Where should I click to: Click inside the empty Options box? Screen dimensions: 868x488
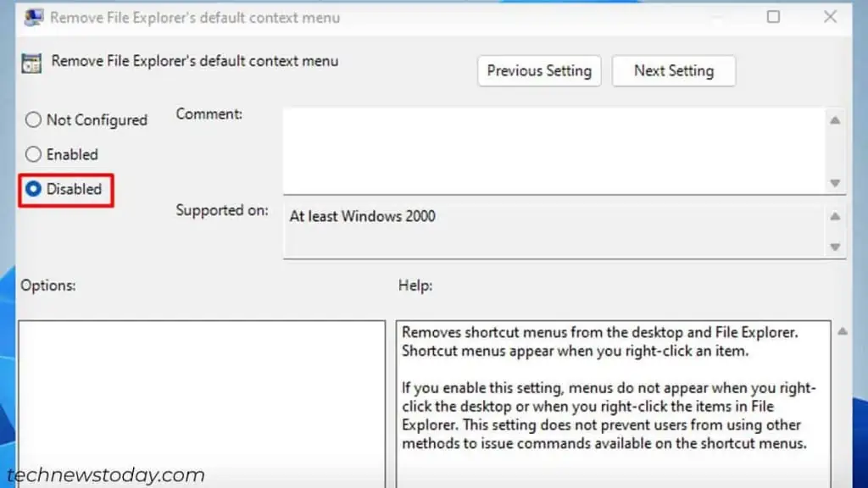tap(203, 398)
